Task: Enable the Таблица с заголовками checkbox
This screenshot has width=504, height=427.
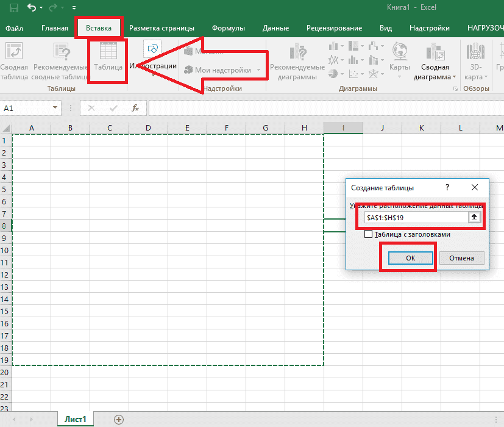Action: click(369, 234)
